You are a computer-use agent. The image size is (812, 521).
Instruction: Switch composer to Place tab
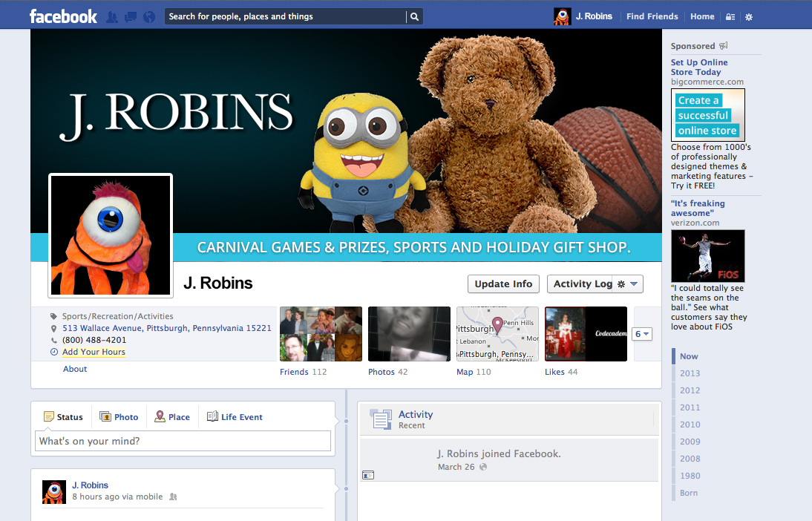point(172,417)
